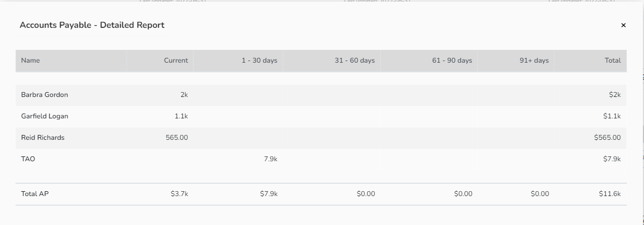This screenshot has height=225, width=644.
Task: Click the 31 - 60 days column header
Action: (x=354, y=61)
